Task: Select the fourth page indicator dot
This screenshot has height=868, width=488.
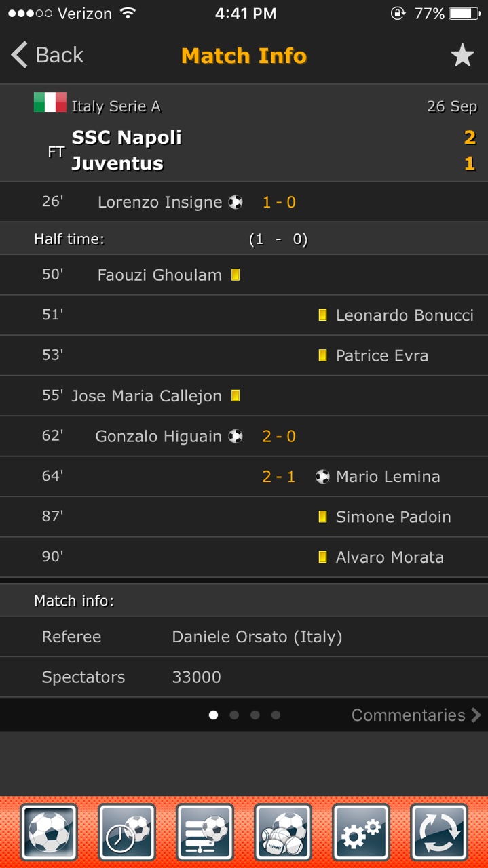Action: point(276,715)
